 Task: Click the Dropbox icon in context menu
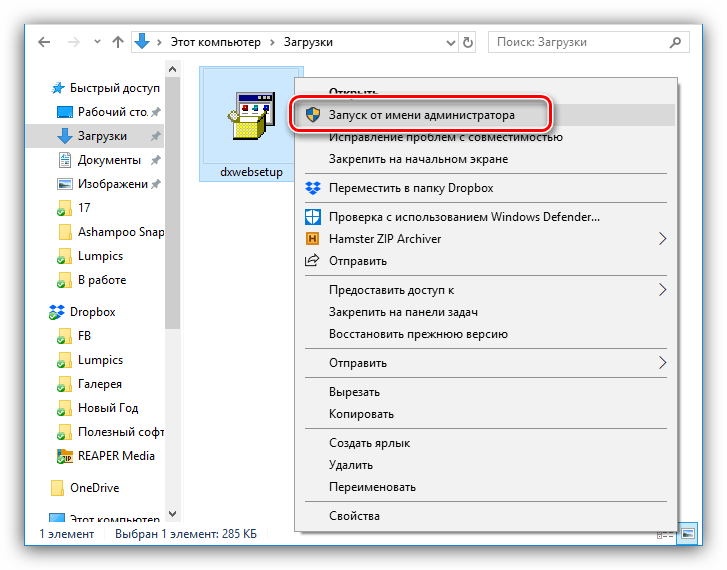click(313, 188)
